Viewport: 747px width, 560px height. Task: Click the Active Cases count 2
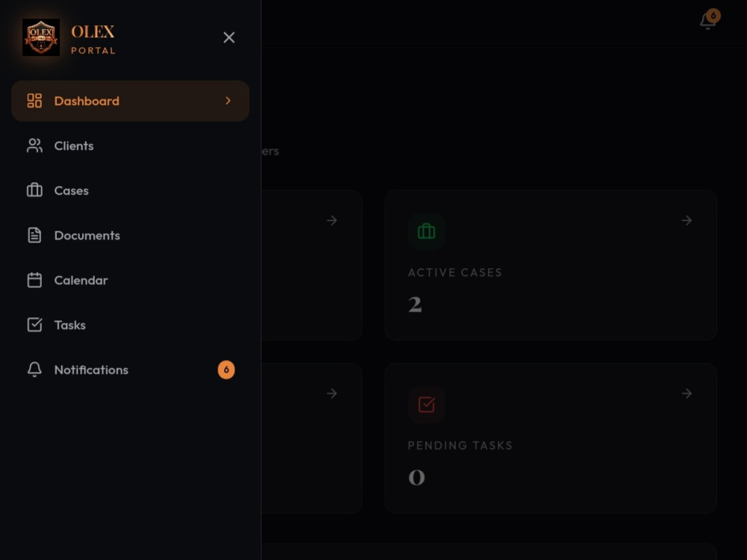[415, 305]
